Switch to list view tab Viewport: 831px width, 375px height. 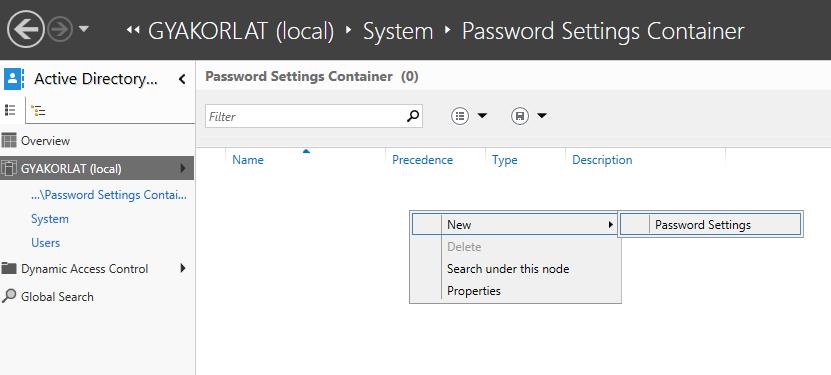pyautogui.click(x=10, y=110)
